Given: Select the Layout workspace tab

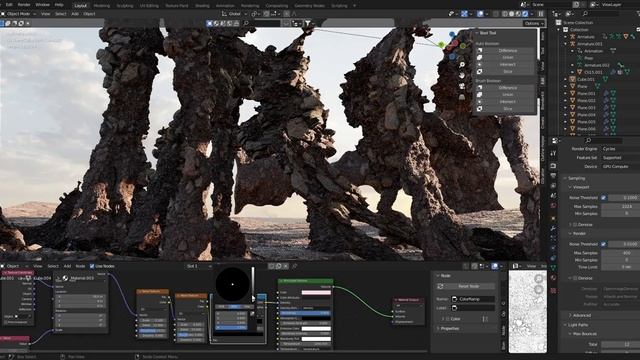Looking at the screenshot, I should 80,6.
